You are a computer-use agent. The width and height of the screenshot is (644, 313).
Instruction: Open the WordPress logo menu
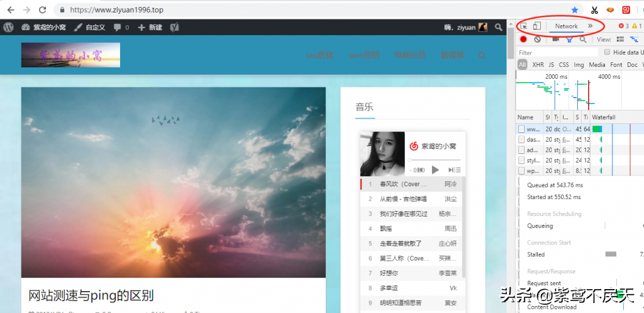point(9,27)
